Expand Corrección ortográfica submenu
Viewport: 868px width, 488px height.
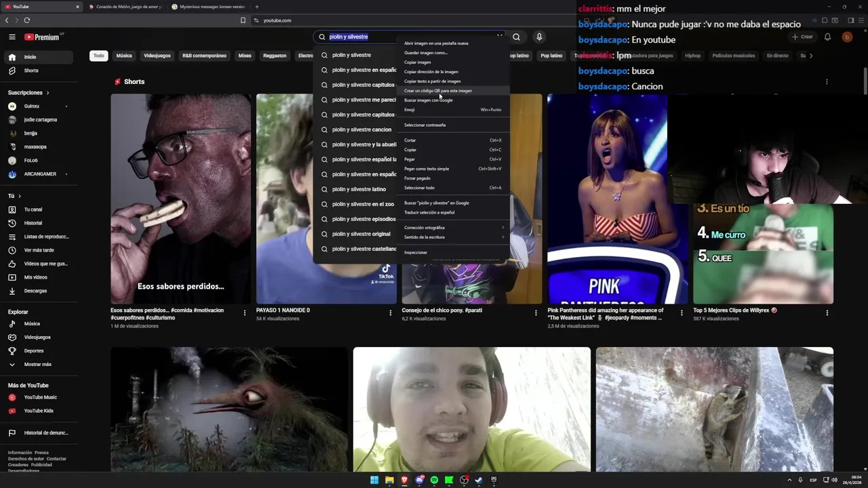pyautogui.click(x=454, y=228)
